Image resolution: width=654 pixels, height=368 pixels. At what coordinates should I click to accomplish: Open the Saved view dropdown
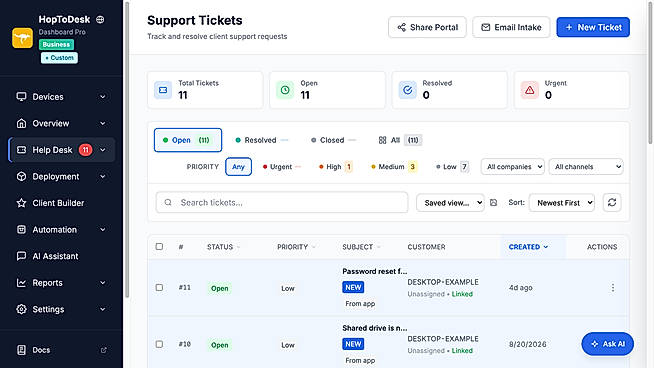click(450, 203)
